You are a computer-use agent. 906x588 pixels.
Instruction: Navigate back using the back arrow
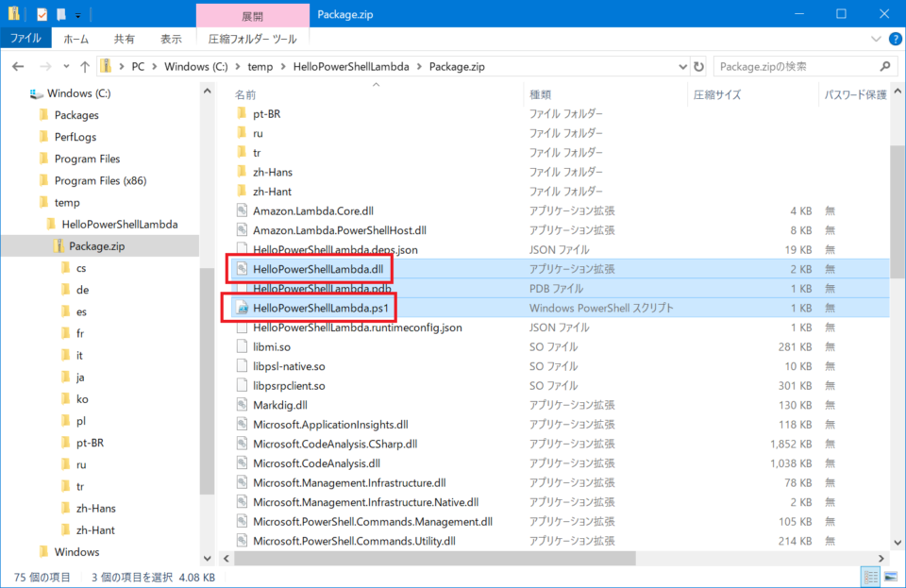coord(18,66)
